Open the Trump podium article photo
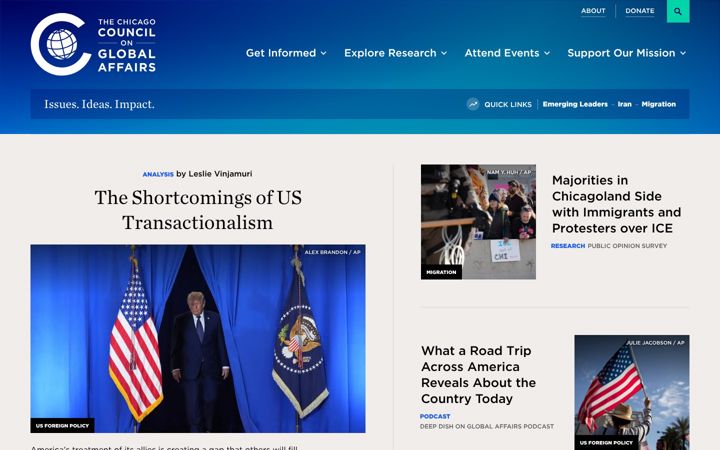This screenshot has width=720, height=450. click(198, 338)
